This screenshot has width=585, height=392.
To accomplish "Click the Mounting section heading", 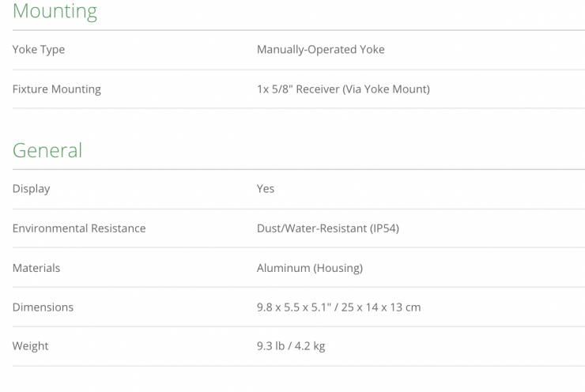I will [55, 11].
